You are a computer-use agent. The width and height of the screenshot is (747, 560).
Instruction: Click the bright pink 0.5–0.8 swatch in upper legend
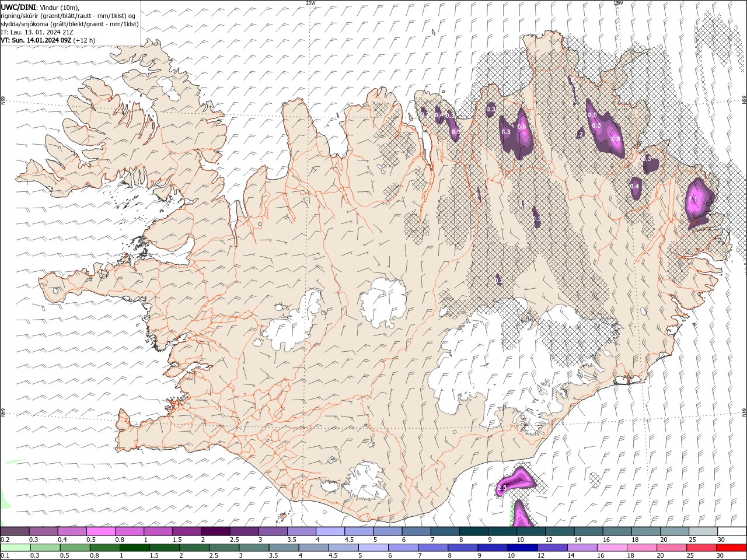click(x=100, y=531)
